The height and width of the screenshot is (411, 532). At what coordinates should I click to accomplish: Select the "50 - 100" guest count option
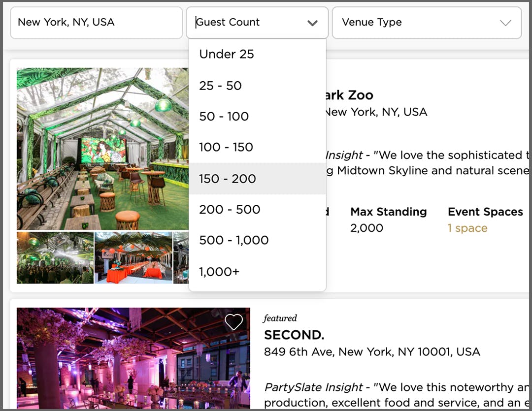coord(224,116)
